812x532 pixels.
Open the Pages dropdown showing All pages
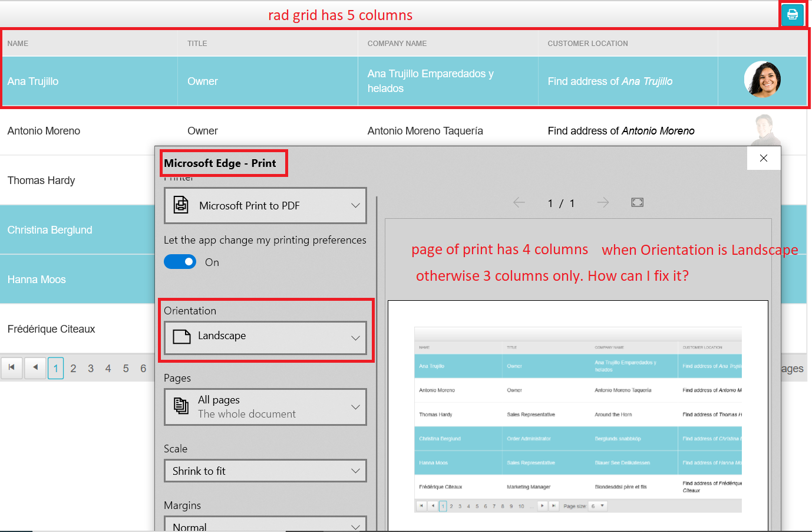(x=265, y=407)
